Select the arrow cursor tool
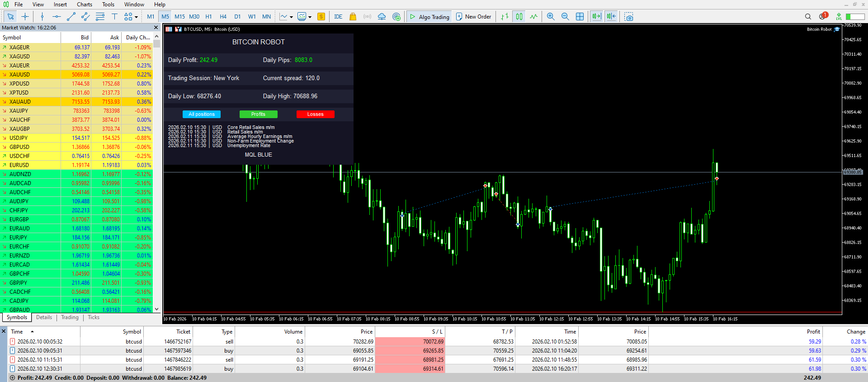 [x=10, y=17]
